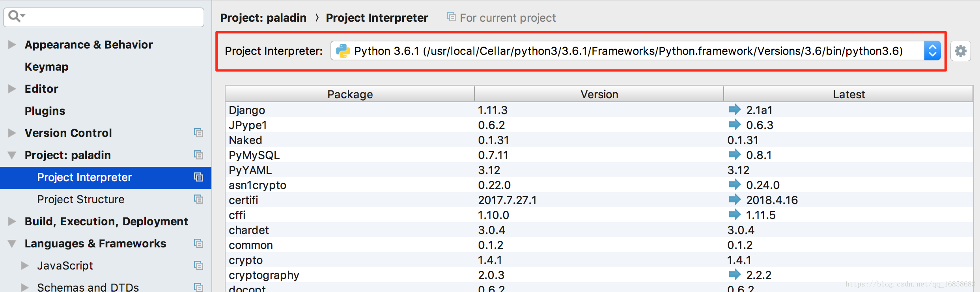Collapse the Languages & Frameworks section
Screen dimensions: 980x292
click(x=12, y=243)
